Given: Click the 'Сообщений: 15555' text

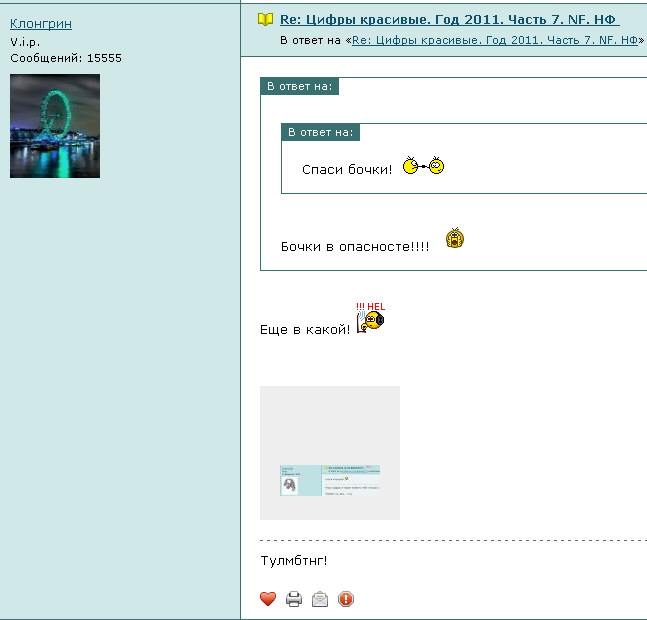Looking at the screenshot, I should 66,58.
